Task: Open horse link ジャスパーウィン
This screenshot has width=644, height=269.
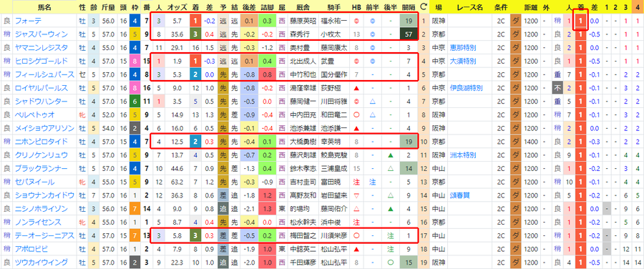Action: pos(41,34)
